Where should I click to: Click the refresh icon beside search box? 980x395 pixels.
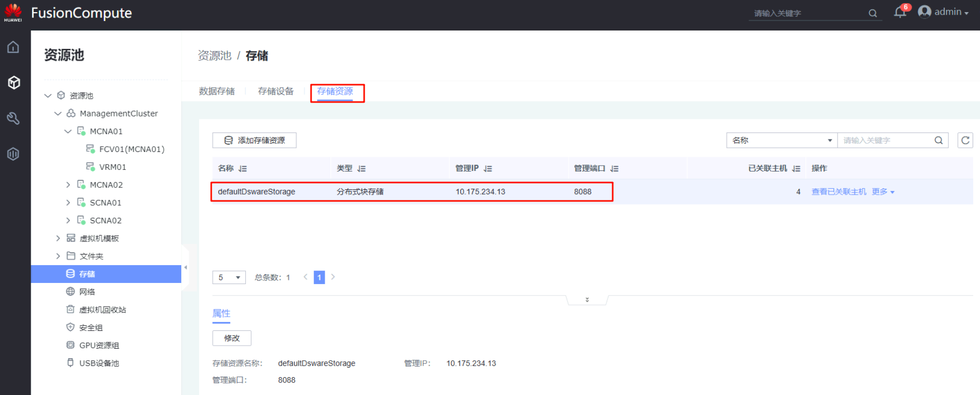click(x=965, y=140)
